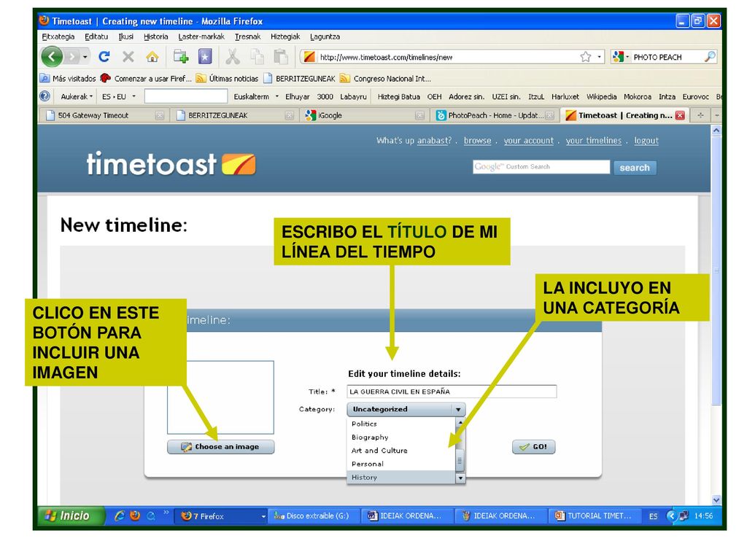Open the Editatu menu

(x=96, y=36)
